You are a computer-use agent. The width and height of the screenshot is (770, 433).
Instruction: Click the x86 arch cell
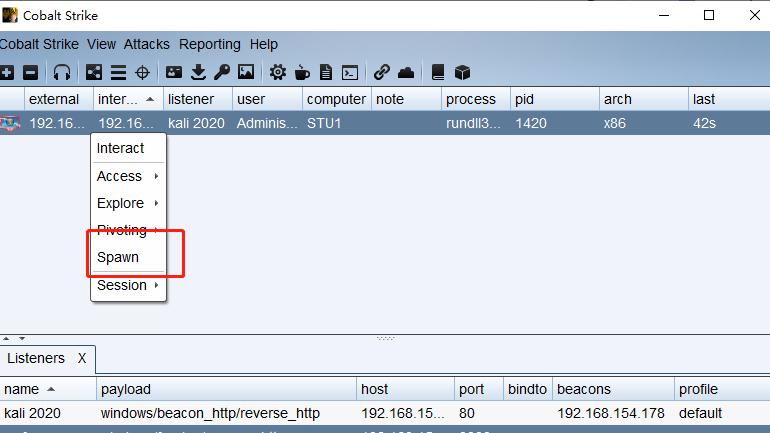click(x=644, y=123)
